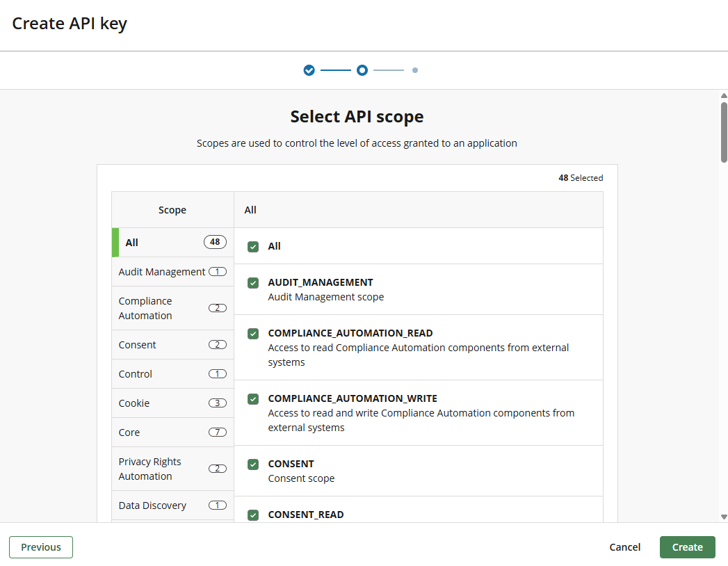Uncheck COMPLIANCE_AUTOMATION_READ scope
728x566 pixels.
click(253, 334)
